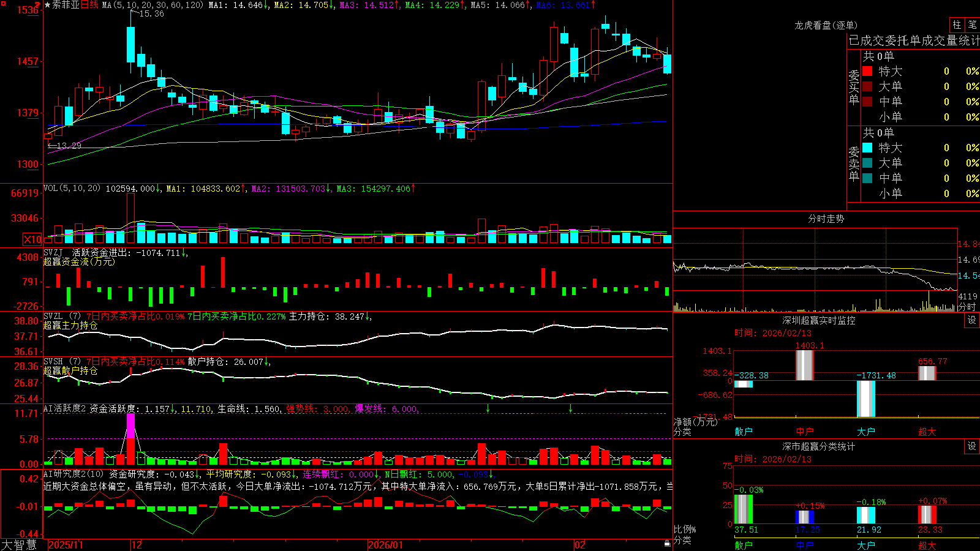
Task: Click the star icon beside 索菲亚
Action: point(48,5)
